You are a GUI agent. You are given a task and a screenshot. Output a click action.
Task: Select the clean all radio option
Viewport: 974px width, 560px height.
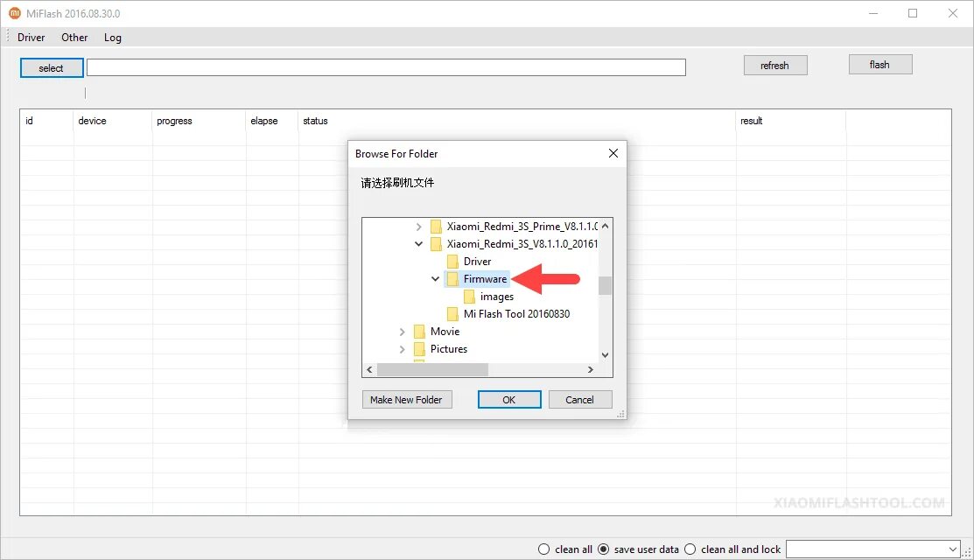coord(544,549)
